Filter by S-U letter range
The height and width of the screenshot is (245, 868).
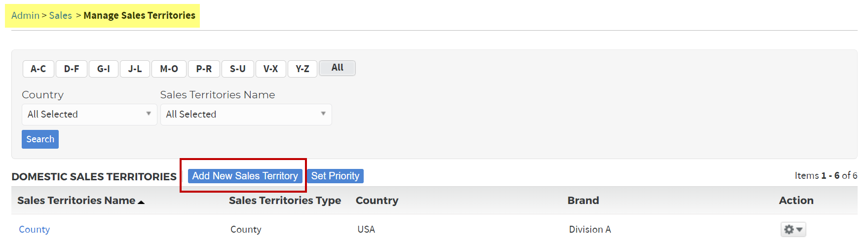238,69
